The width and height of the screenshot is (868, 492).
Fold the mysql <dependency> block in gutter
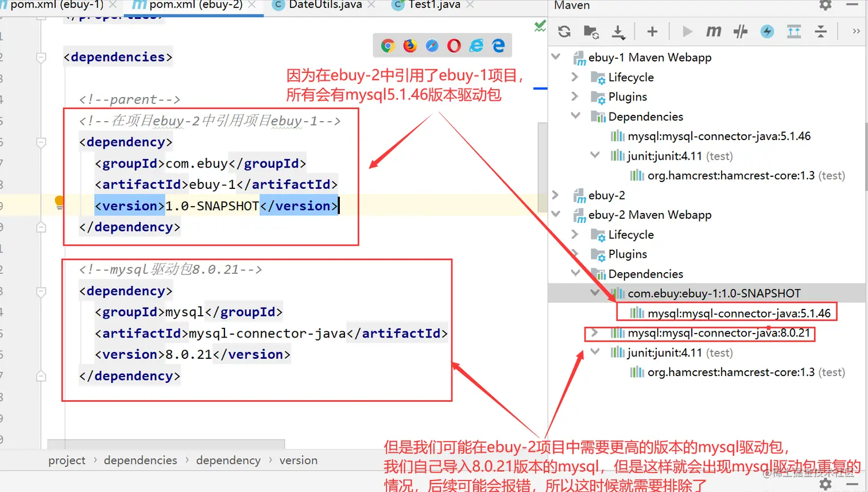point(41,292)
